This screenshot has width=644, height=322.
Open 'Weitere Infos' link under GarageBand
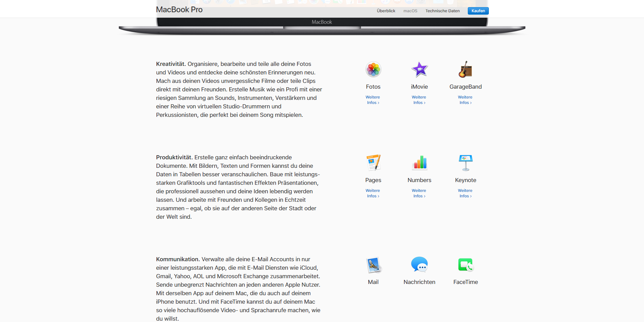465,100
